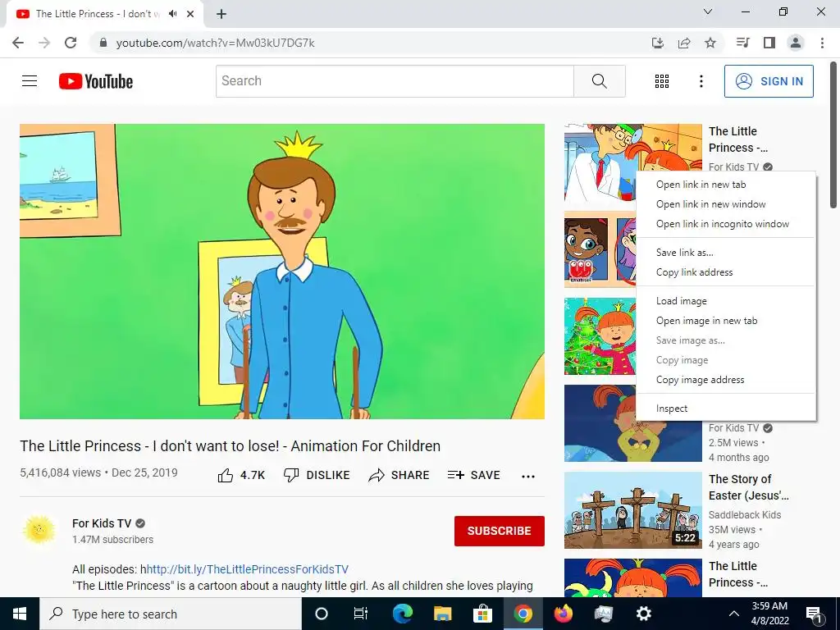840x630 pixels.
Task: Launch Microsoft Edge from taskbar
Action: click(402, 614)
